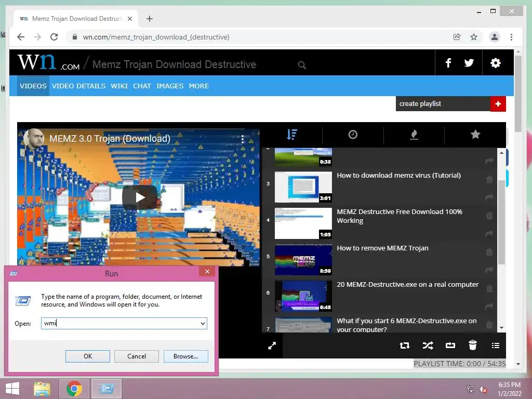Click the Run taskbar icon
The height and width of the screenshot is (399, 532).
107,389
